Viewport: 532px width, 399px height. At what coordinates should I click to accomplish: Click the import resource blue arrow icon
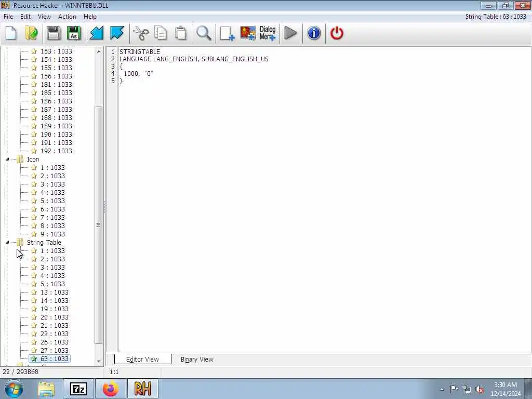(96, 33)
